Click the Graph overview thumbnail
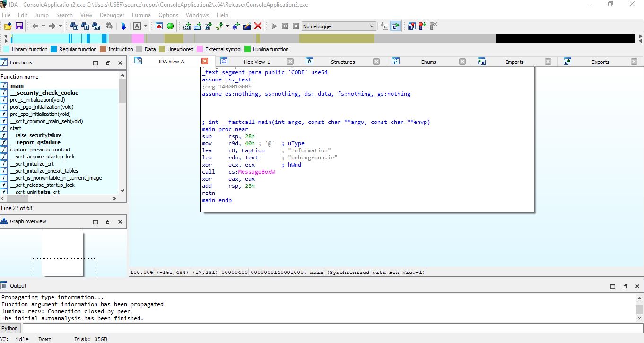Screen dimensions: 644x343 point(63,253)
